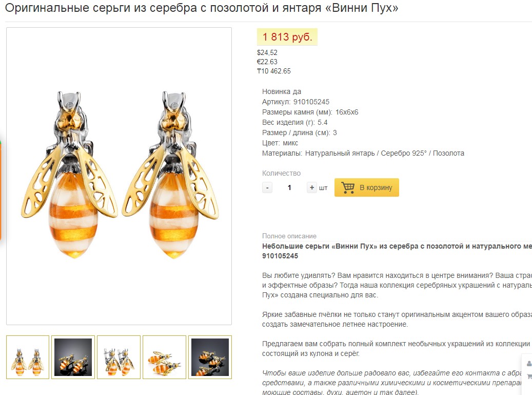Select the article number 910105245

311,102
